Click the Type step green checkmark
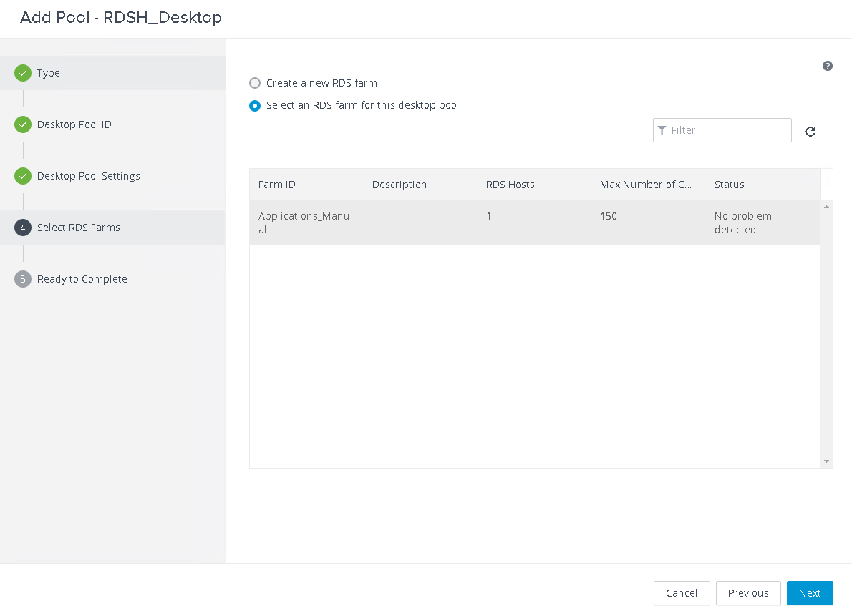Image resolution: width=852 pixels, height=616 pixels. tap(23, 73)
